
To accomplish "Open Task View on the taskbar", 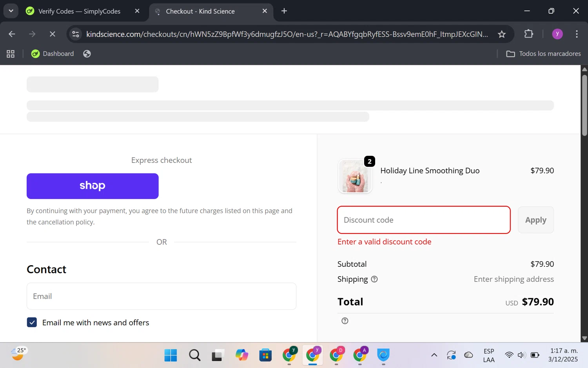I will pos(218,355).
